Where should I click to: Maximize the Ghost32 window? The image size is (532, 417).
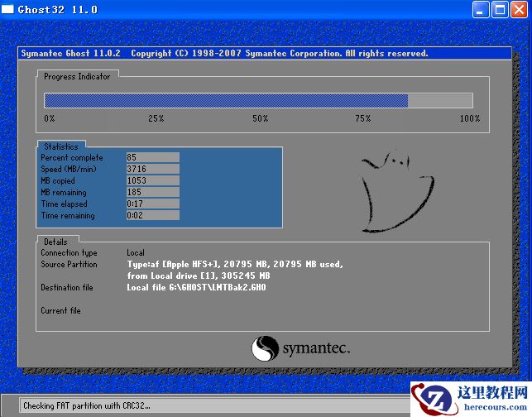click(500, 10)
